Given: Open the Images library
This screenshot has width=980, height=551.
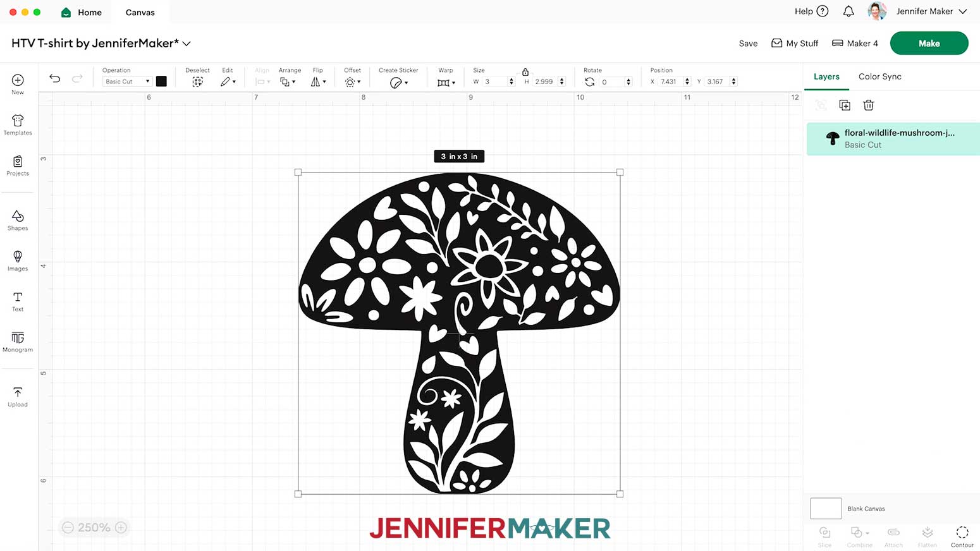Looking at the screenshot, I should 18,260.
